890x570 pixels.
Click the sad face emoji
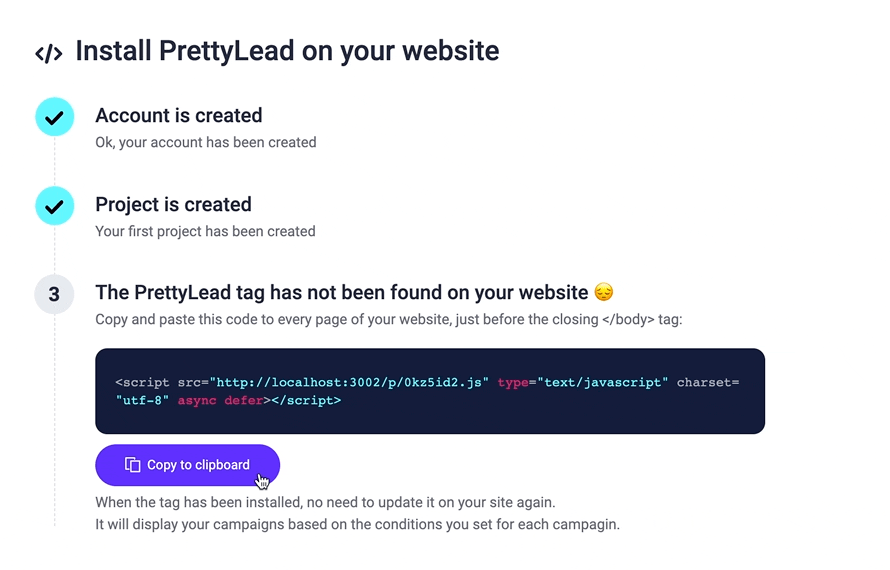(x=604, y=292)
